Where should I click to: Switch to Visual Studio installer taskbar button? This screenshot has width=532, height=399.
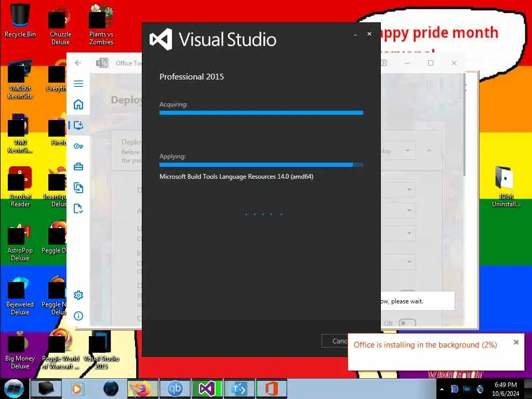point(207,389)
